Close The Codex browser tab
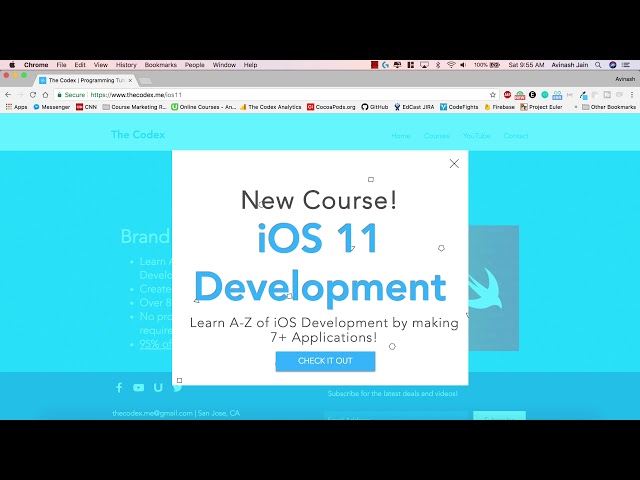The width and height of the screenshot is (640, 480). point(130,80)
